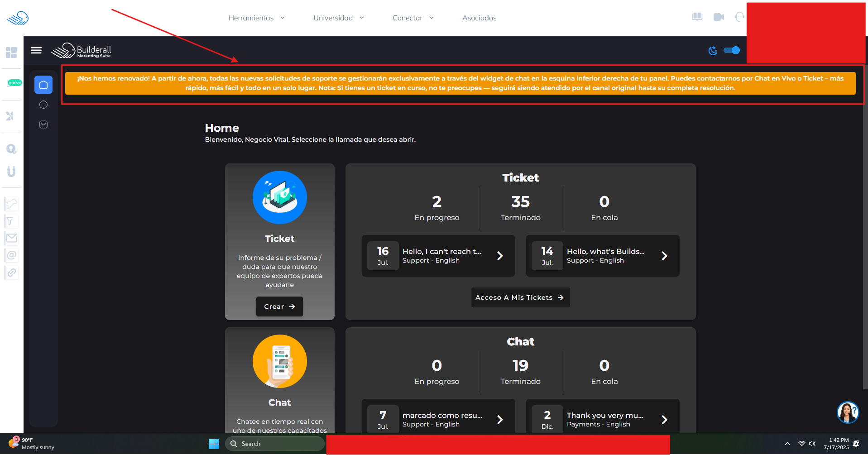Click the magnet icon in left rail
The width and height of the screenshot is (868, 455).
(11, 172)
